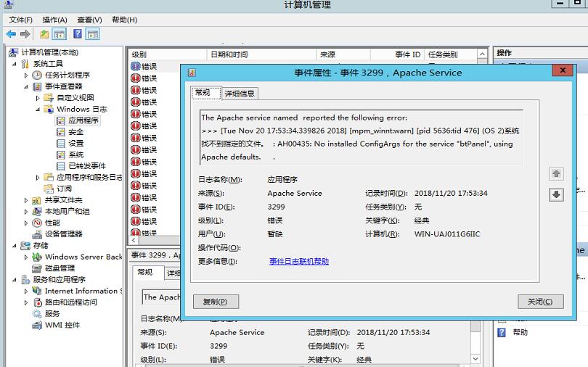This screenshot has height=367, width=588.
Task: Expand the 任务计划程序 node
Action: click(26, 75)
